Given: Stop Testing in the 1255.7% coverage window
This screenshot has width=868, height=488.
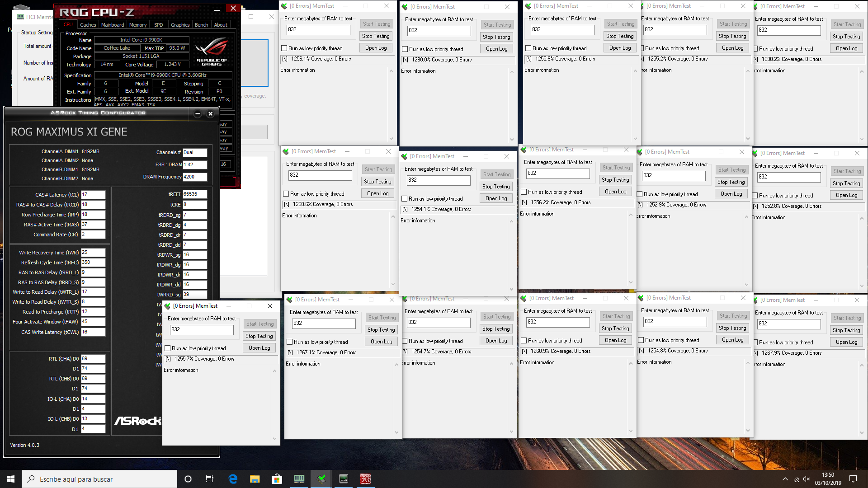Looking at the screenshot, I should 259,336.
